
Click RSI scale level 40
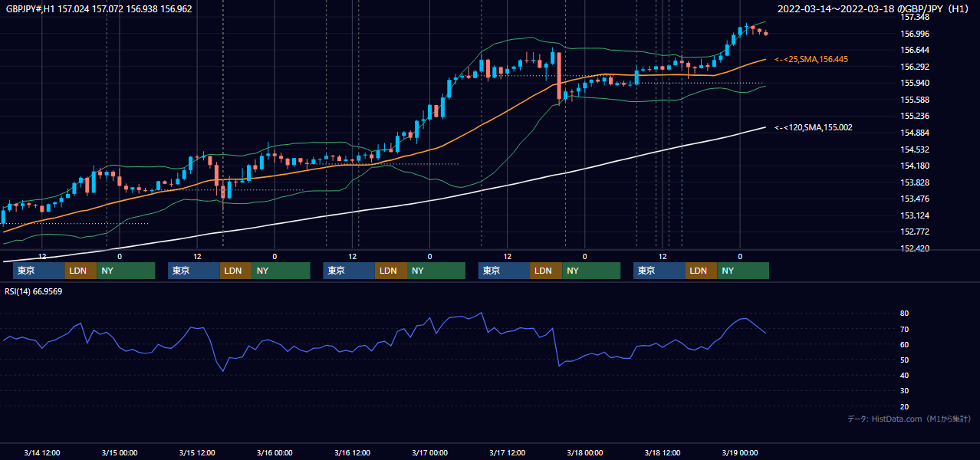(905, 376)
